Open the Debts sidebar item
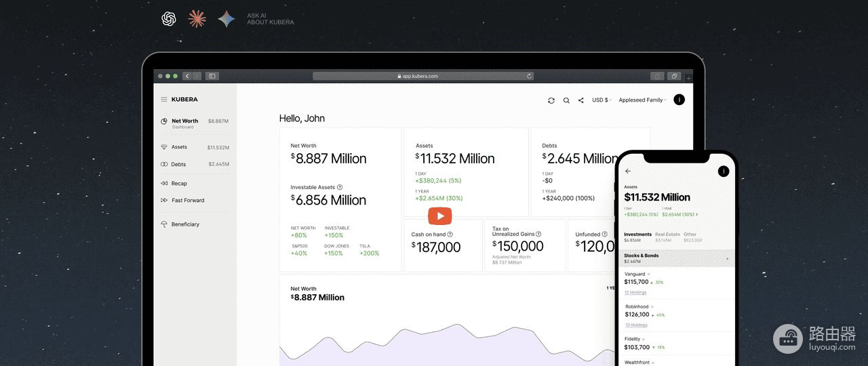The image size is (868, 366). (x=195, y=164)
